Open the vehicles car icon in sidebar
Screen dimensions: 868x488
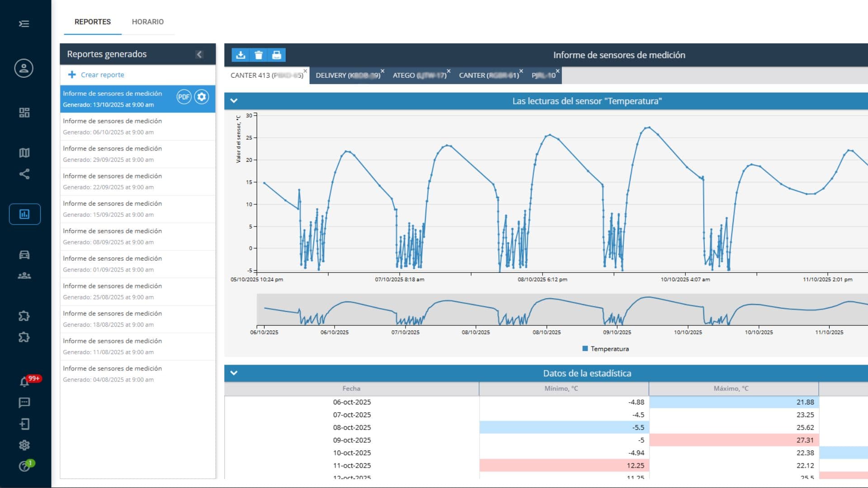[24, 255]
